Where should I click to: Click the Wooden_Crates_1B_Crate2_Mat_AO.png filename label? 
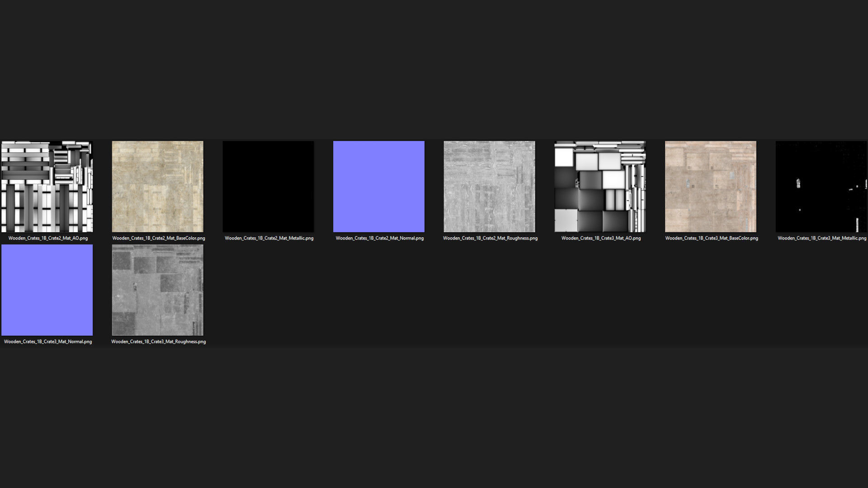pos(48,238)
